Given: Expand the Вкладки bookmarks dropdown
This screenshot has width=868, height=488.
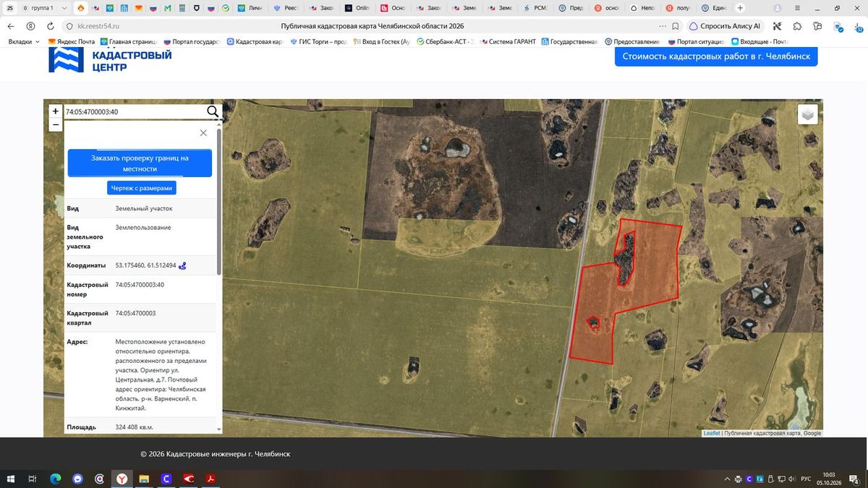Looking at the screenshot, I should coord(24,42).
